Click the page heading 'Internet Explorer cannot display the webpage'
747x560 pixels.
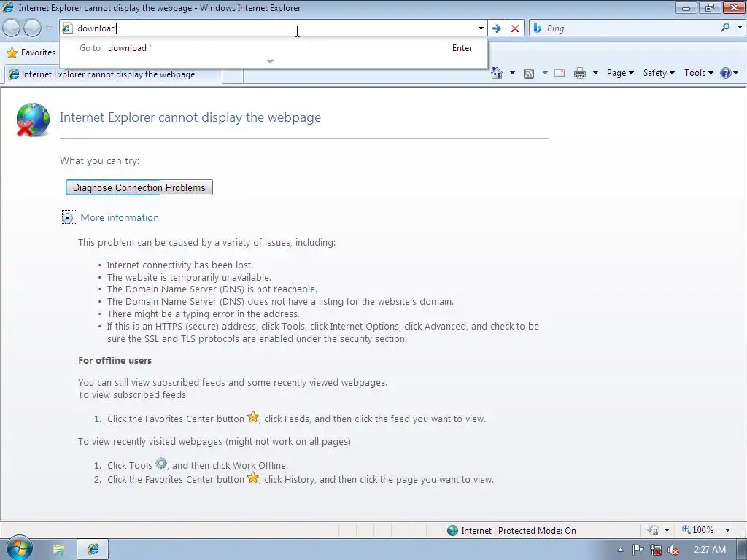point(190,117)
